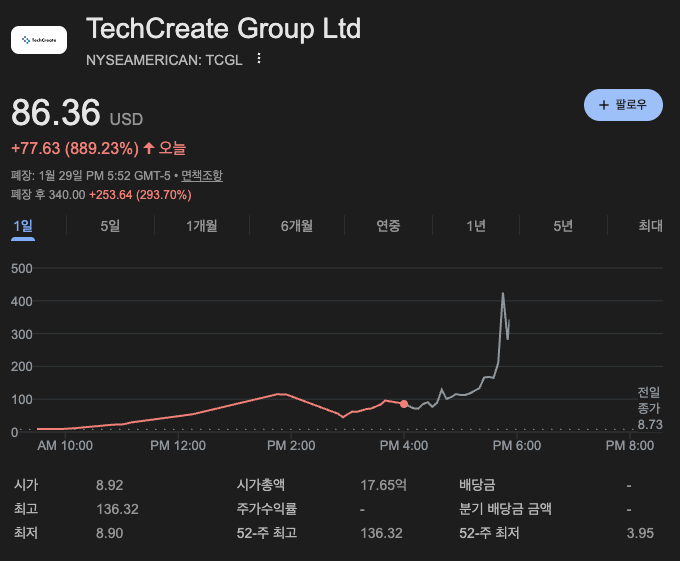Click the 52-주 최고 label
Image resolution: width=680 pixels, height=561 pixels.
click(x=267, y=533)
